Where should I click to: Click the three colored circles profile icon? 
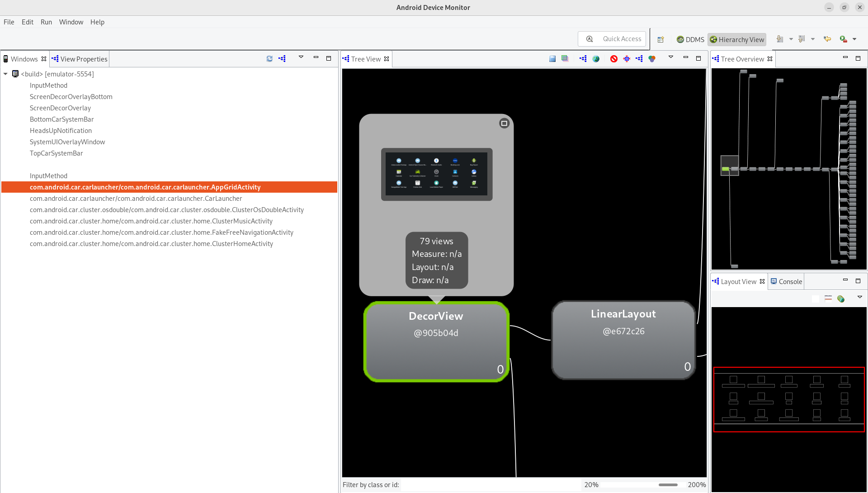tap(652, 59)
